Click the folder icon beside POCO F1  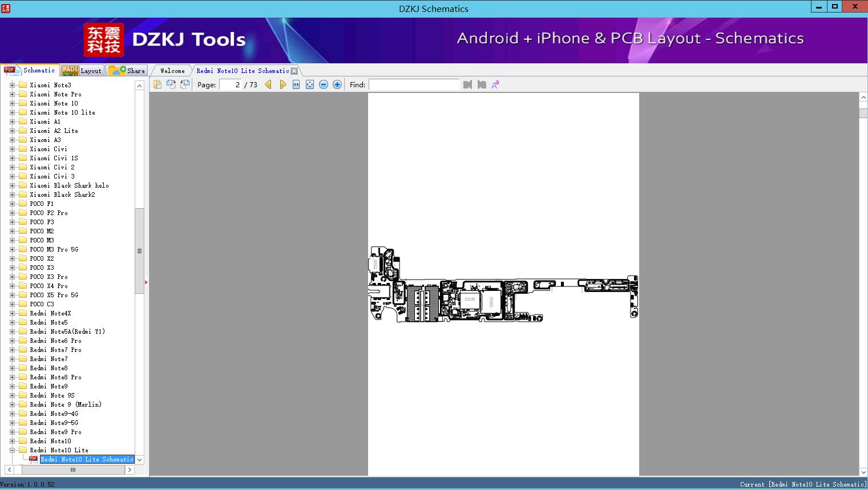23,204
